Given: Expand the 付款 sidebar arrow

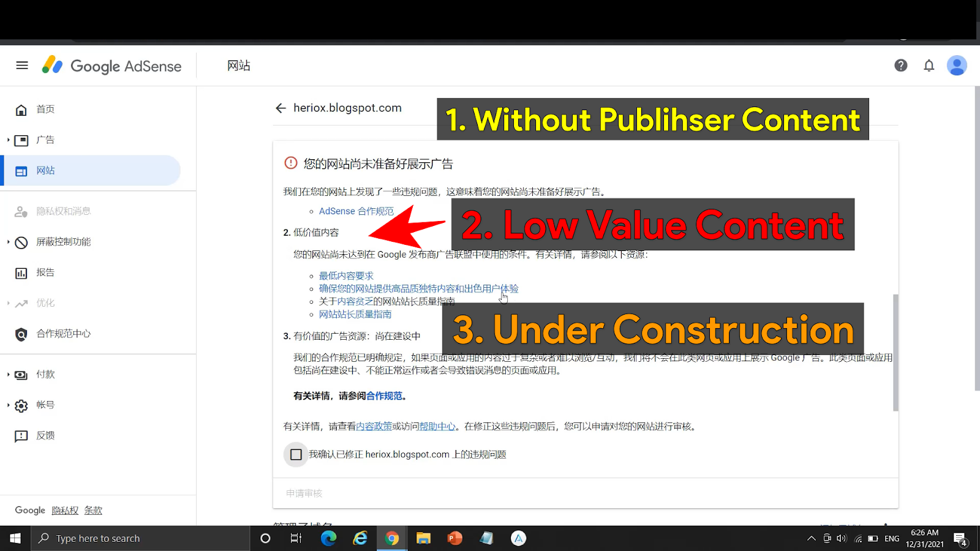Looking at the screenshot, I should [8, 375].
